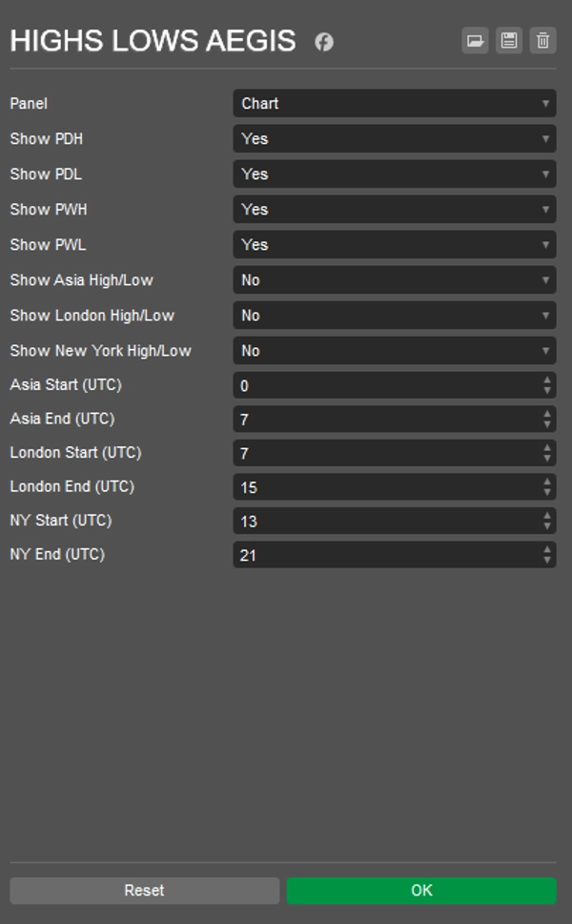The width and height of the screenshot is (572, 924).
Task: Confirm settings with the OK button
Action: pyautogui.click(x=420, y=890)
